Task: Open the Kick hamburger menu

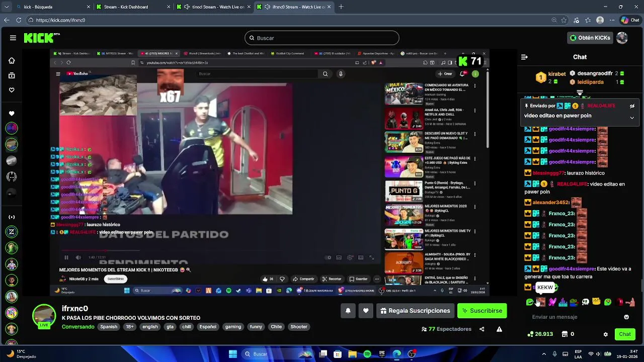Action: tap(13, 38)
